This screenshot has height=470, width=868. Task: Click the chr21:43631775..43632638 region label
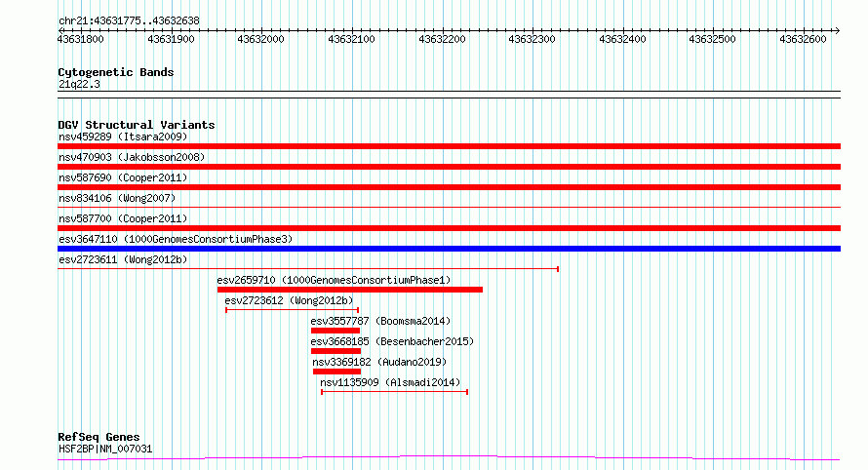coord(129,21)
